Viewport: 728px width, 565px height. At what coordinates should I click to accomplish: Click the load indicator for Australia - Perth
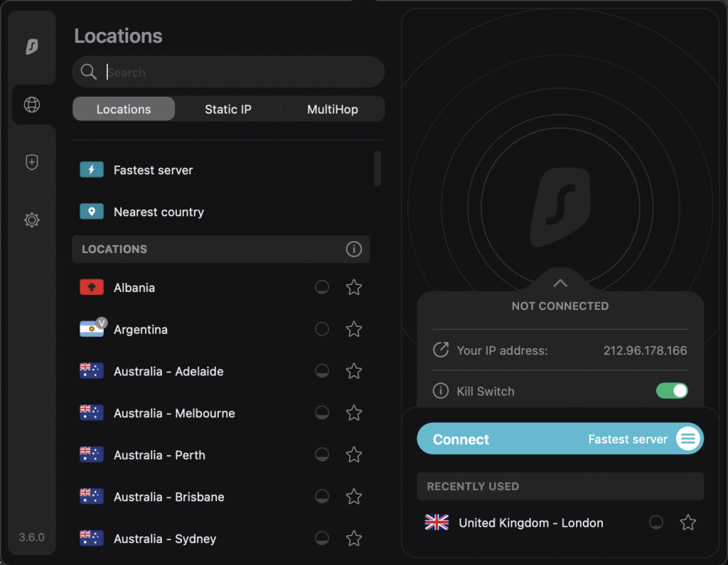point(322,455)
